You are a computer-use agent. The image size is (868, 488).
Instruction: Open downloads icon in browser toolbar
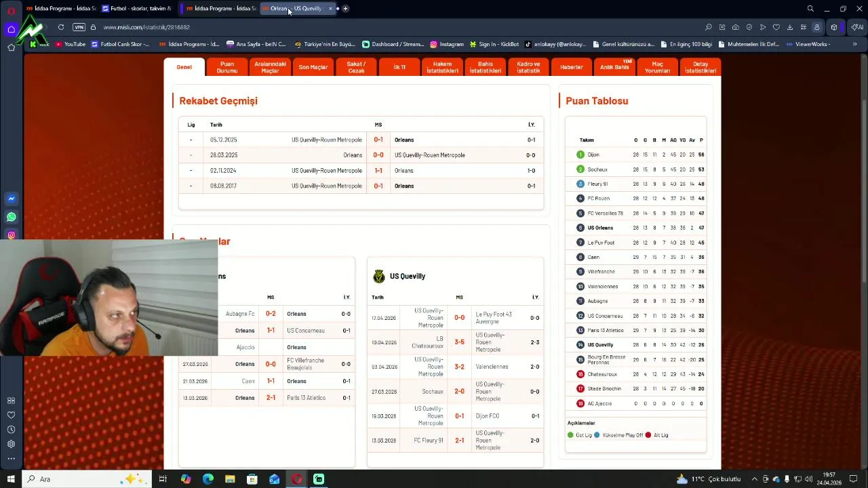(790, 27)
